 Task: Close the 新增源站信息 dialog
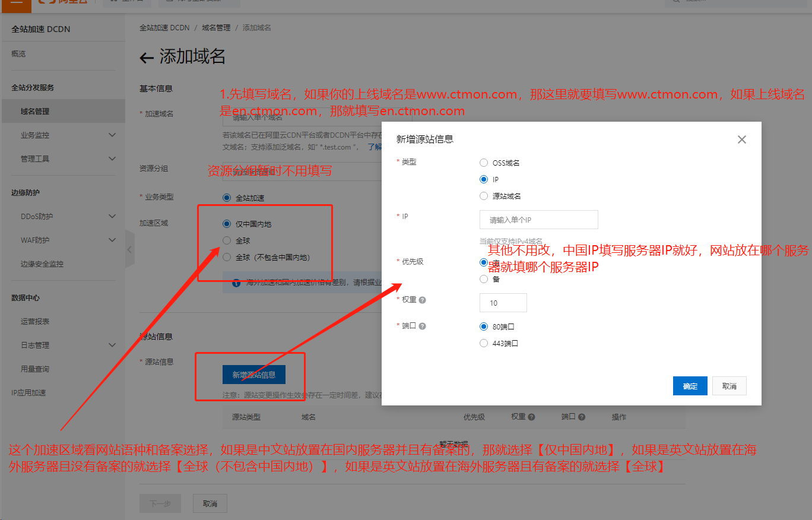click(741, 139)
